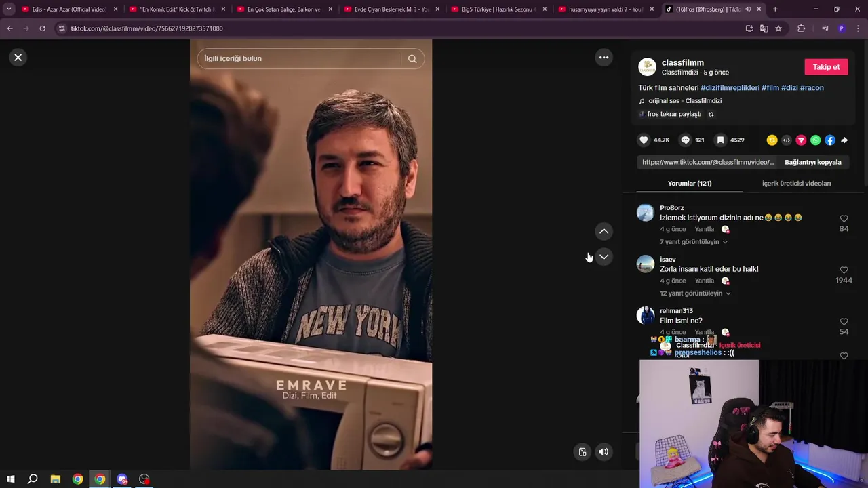Open the #film hashtag
Viewport: 868px width, 488px height.
point(770,87)
